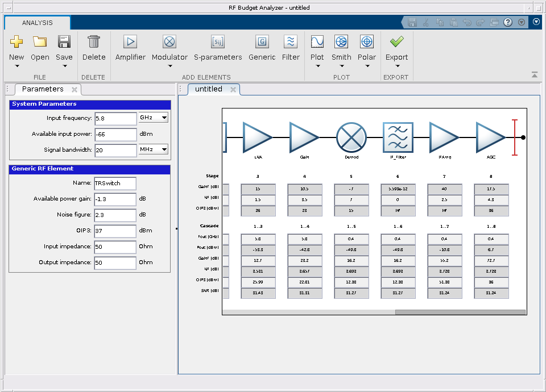
Task: Switch to the ANALYSIS ribbon tab
Action: (x=38, y=23)
